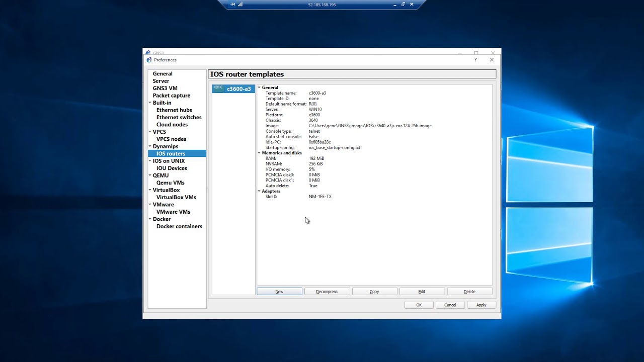Collapse the Memories and disks group
Viewport: 644px width, 362px height.
[260, 153]
